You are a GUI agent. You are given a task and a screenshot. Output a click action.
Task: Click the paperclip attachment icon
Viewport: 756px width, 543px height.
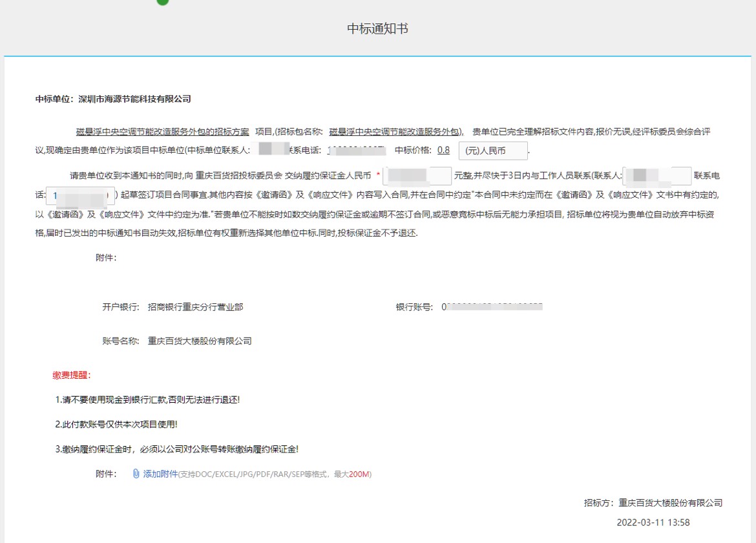click(136, 474)
